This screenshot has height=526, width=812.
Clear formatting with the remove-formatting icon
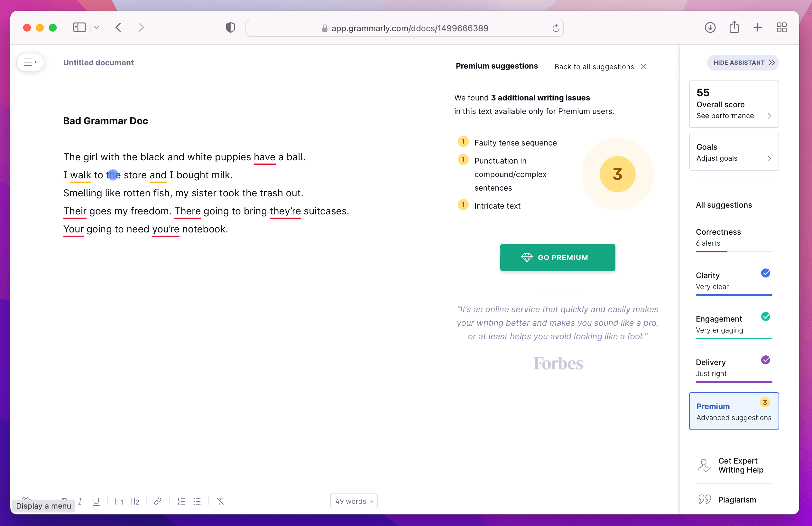[x=220, y=501]
